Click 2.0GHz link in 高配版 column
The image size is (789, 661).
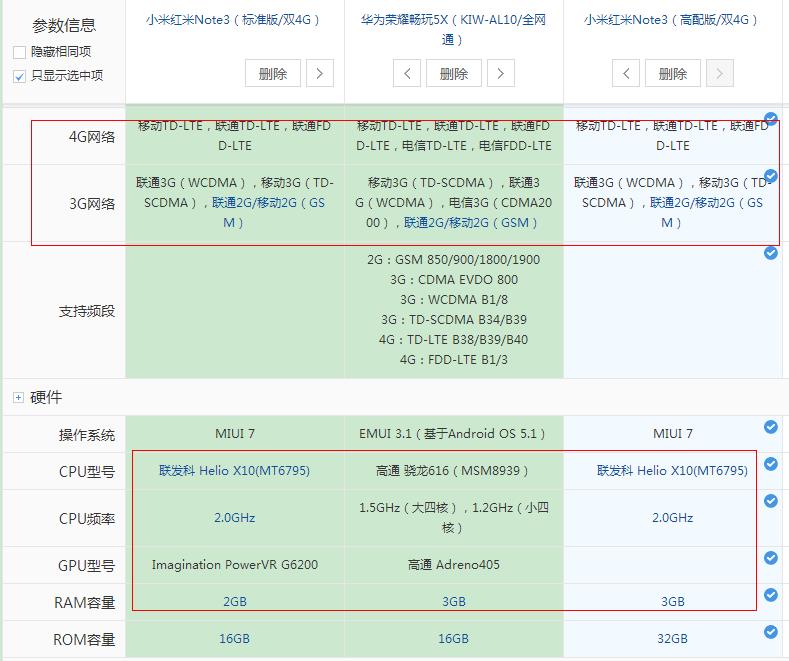673,518
